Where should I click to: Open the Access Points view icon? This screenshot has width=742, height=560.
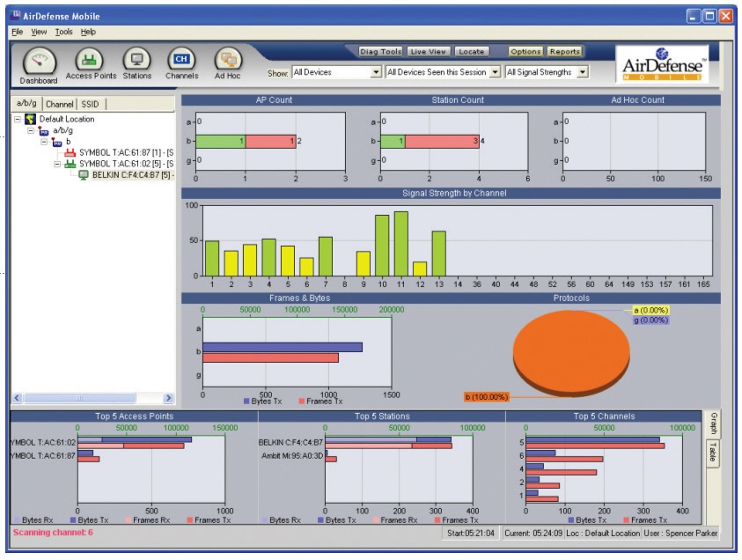point(90,59)
